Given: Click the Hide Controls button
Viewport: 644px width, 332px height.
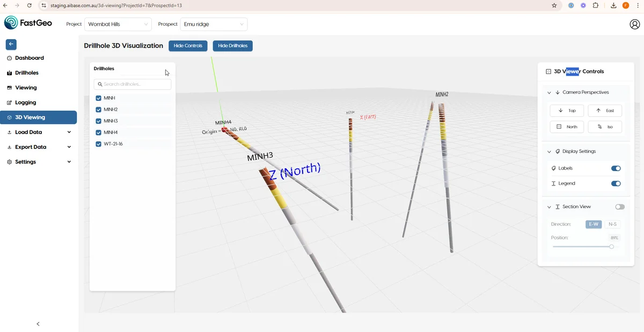Looking at the screenshot, I should click(x=187, y=46).
